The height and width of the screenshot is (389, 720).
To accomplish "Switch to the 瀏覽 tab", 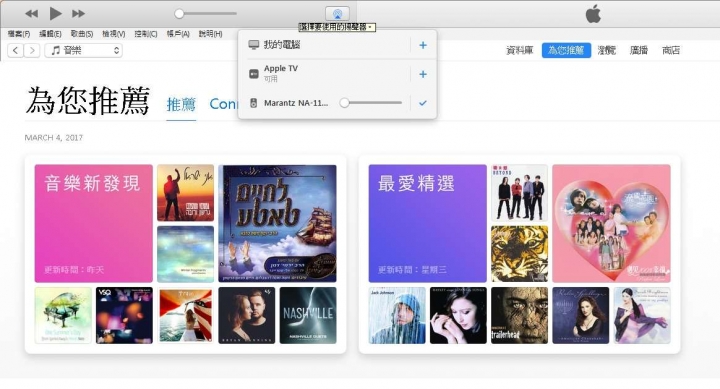I will [x=606, y=51].
